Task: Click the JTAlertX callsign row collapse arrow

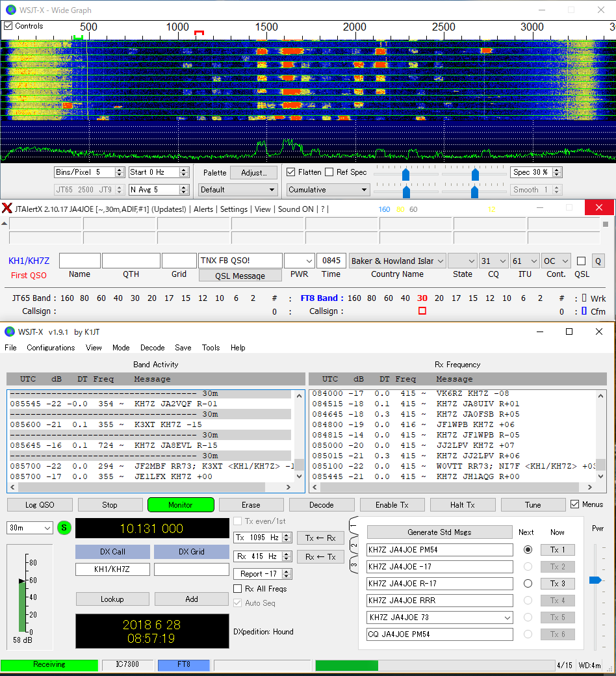Action: (x=5, y=224)
